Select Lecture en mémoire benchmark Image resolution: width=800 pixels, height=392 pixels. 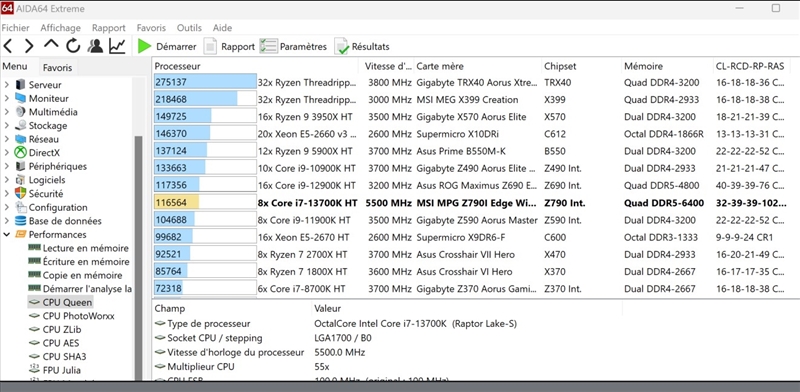[86, 248]
